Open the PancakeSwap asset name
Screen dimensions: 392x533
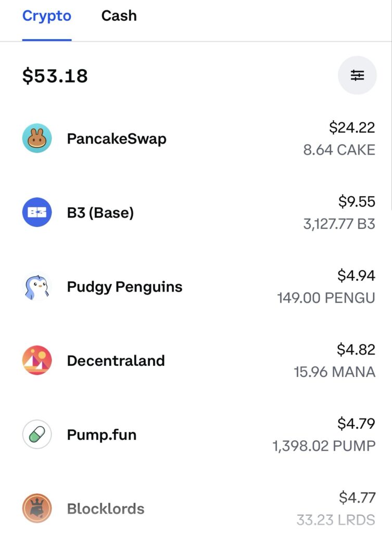[117, 138]
